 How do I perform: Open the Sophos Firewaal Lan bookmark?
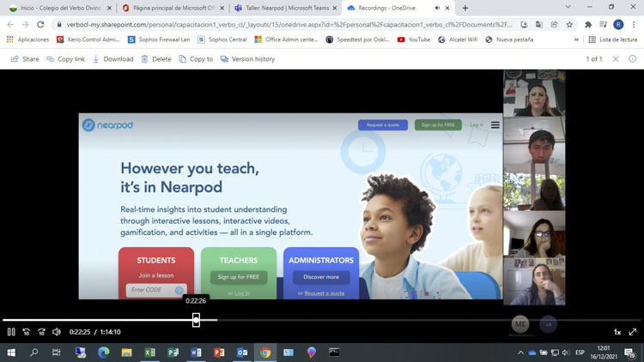[x=159, y=39]
